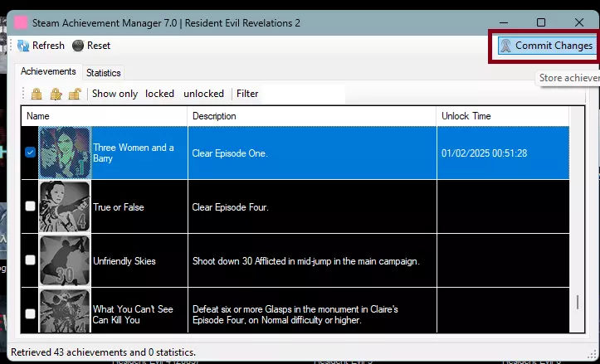Click the 'Retrieved 43 achievements' status bar text
This screenshot has height=364, width=600.
[x=103, y=352]
